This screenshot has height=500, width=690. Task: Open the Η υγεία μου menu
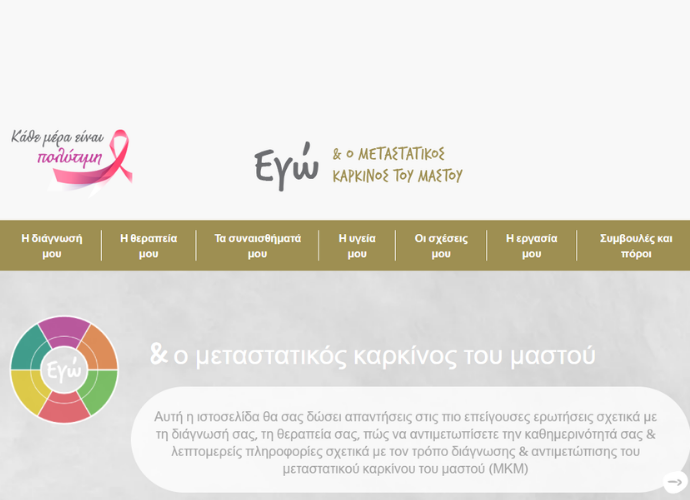click(x=357, y=246)
